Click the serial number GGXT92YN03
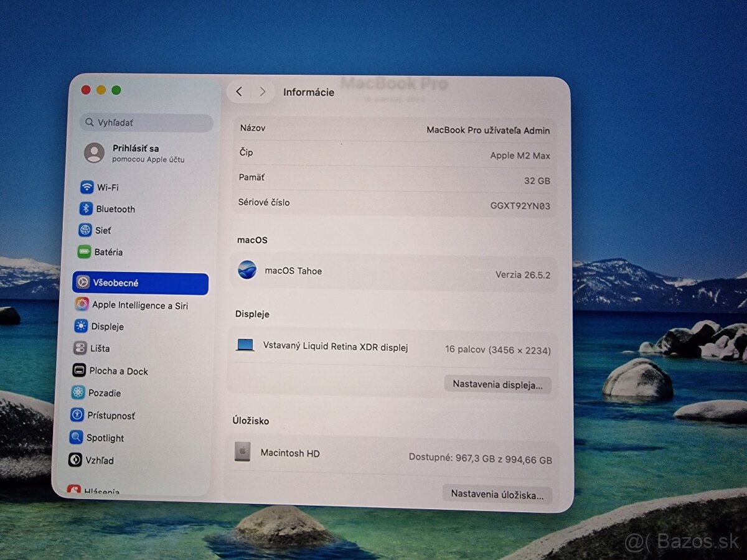Screen dimensions: 747x560 pos(520,206)
